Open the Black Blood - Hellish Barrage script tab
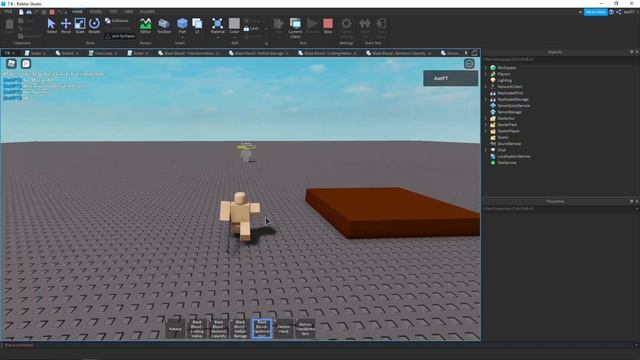The height and width of the screenshot is (360, 640). 259,53
